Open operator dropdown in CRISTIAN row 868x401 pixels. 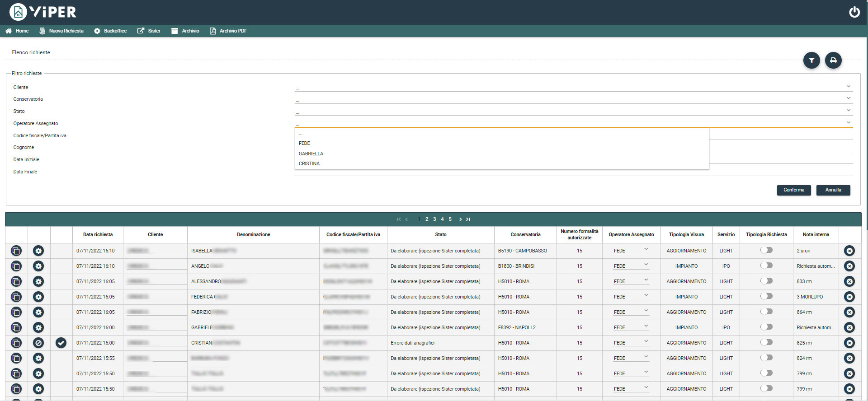click(x=631, y=343)
